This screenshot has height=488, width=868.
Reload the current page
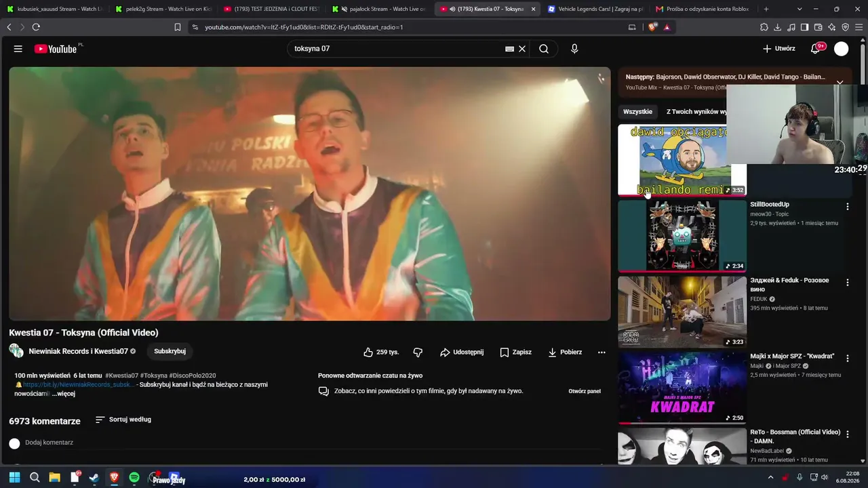tap(36, 27)
